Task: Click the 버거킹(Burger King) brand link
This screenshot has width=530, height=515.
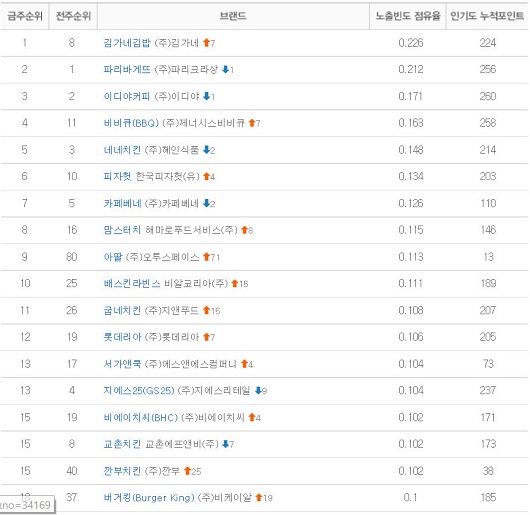Action: pyautogui.click(x=149, y=497)
